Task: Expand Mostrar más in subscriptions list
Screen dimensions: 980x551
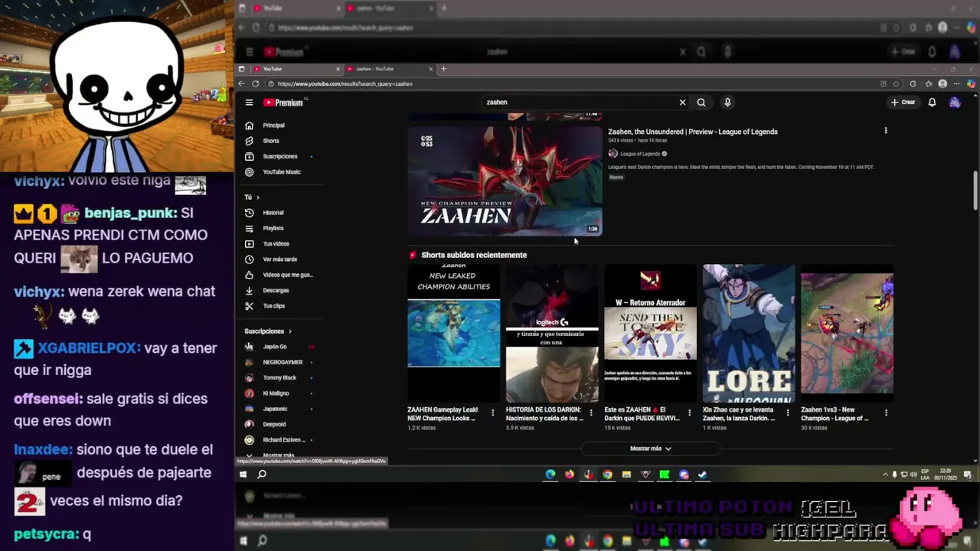Action: [272, 455]
